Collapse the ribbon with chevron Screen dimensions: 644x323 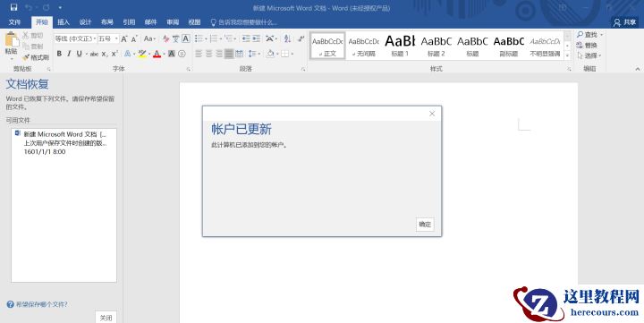(638, 69)
